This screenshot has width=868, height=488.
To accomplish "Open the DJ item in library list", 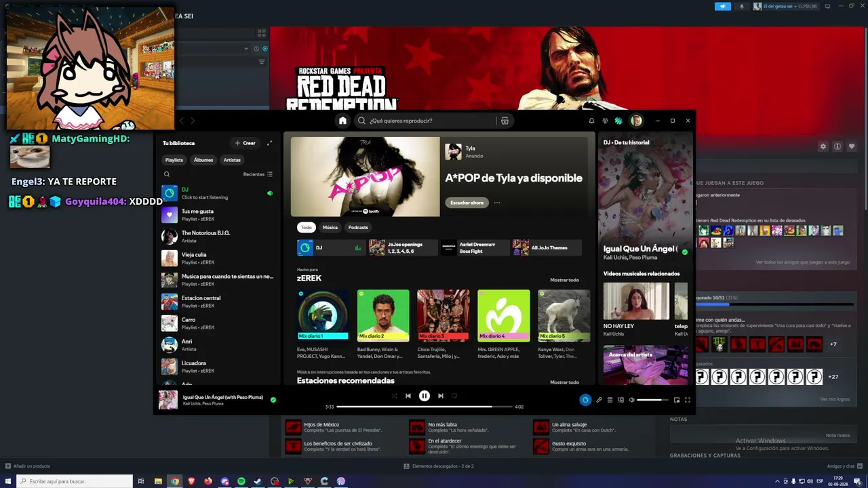I will (x=217, y=193).
